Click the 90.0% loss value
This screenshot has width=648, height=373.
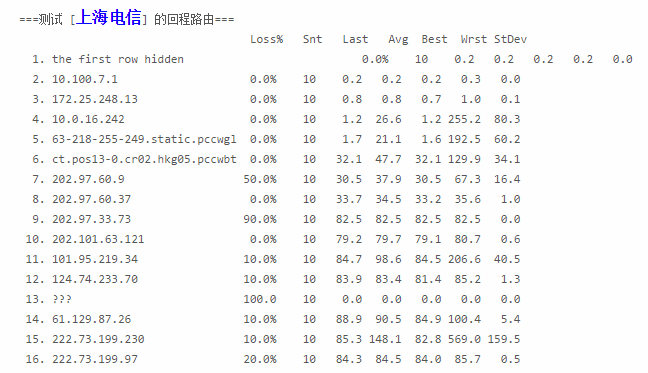[x=260, y=219]
